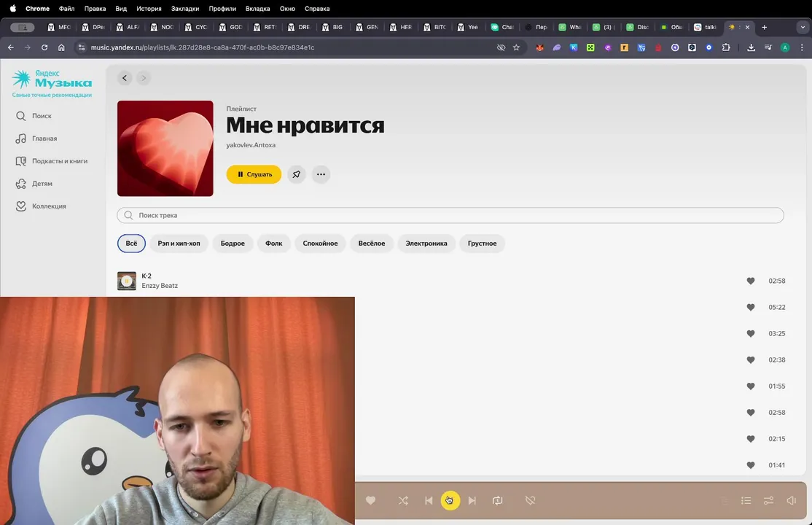Open Chrome three-dot menu
812x525 pixels.
(803, 47)
